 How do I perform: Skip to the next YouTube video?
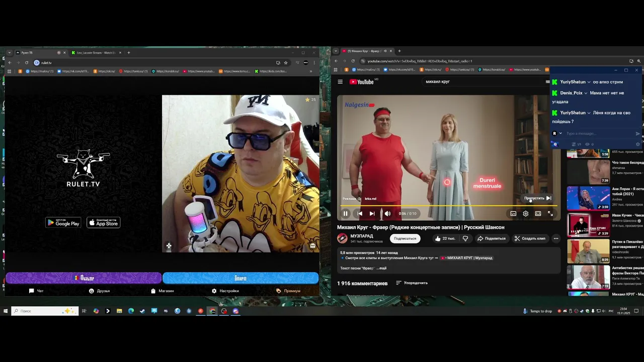372,214
